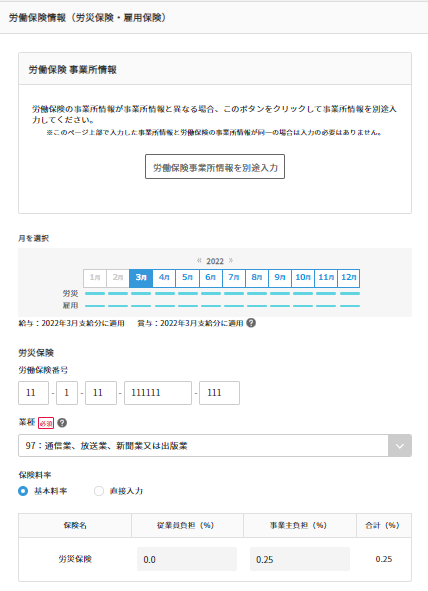Open the 業種 dropdown showing 97：通信業

coord(215,446)
